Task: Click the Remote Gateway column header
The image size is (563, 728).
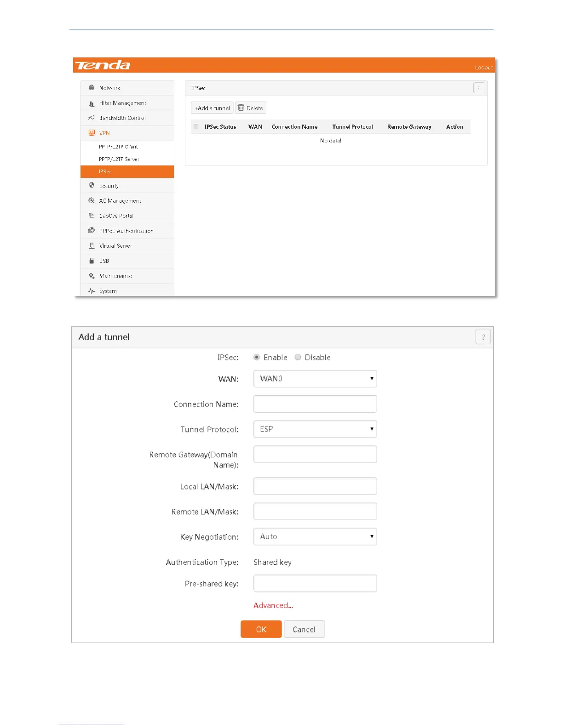Action: [409, 127]
